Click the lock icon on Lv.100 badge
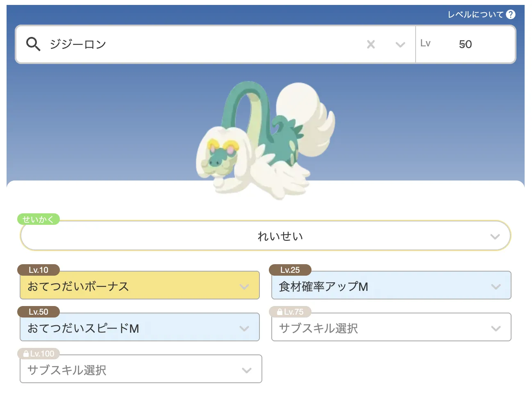 point(26,354)
